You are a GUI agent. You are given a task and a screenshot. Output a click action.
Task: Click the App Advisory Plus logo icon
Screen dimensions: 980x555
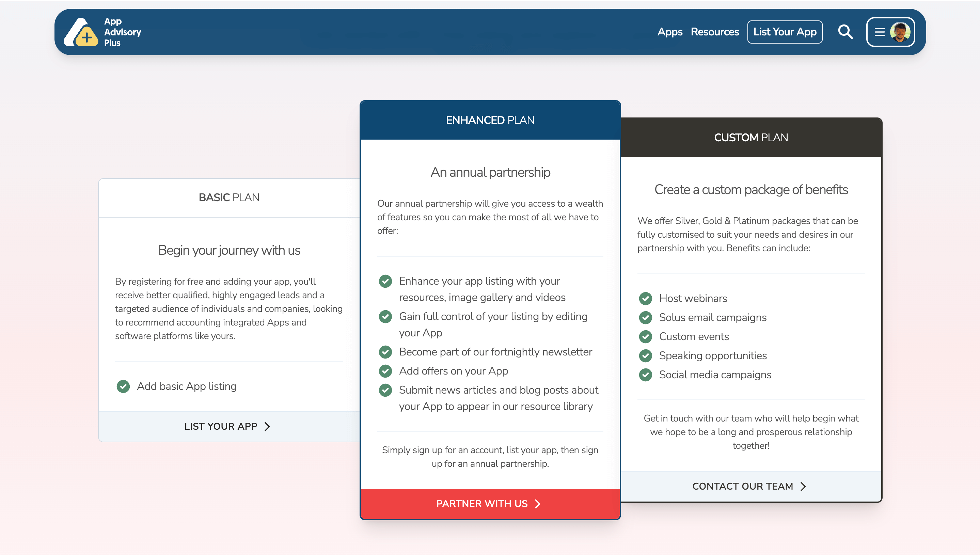pyautogui.click(x=81, y=32)
